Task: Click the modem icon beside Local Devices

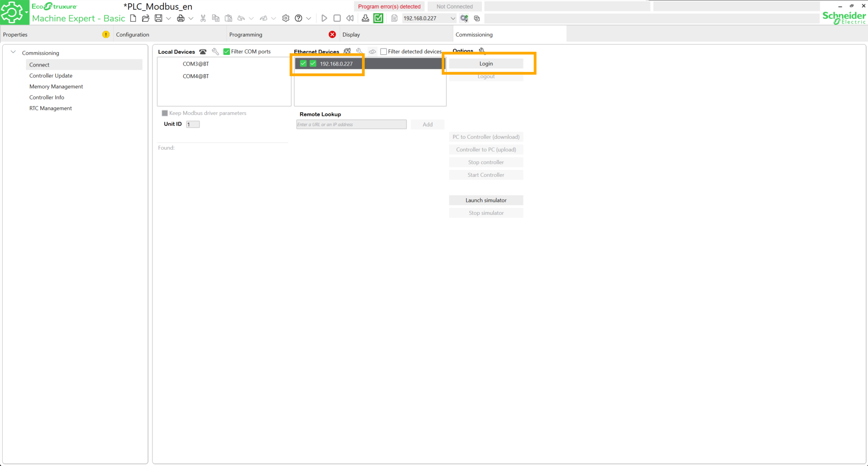Action: (x=203, y=52)
